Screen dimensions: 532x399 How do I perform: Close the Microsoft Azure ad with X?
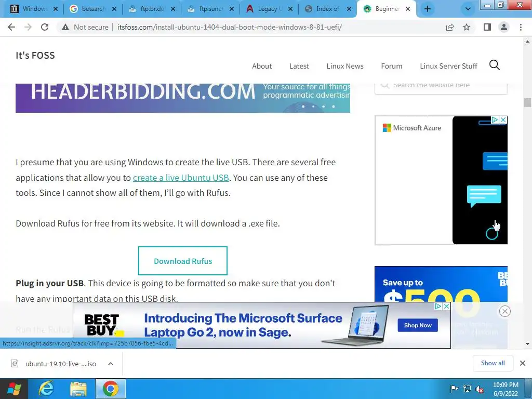503,120
